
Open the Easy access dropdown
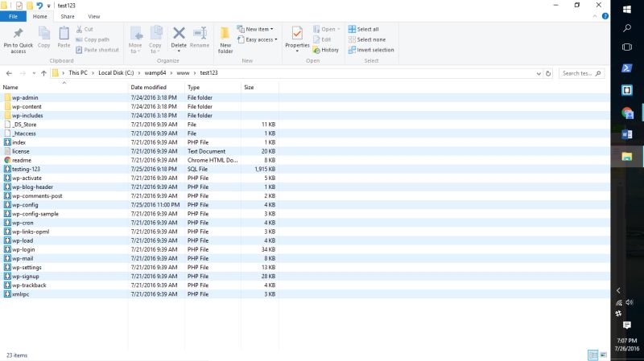pyautogui.click(x=257, y=39)
